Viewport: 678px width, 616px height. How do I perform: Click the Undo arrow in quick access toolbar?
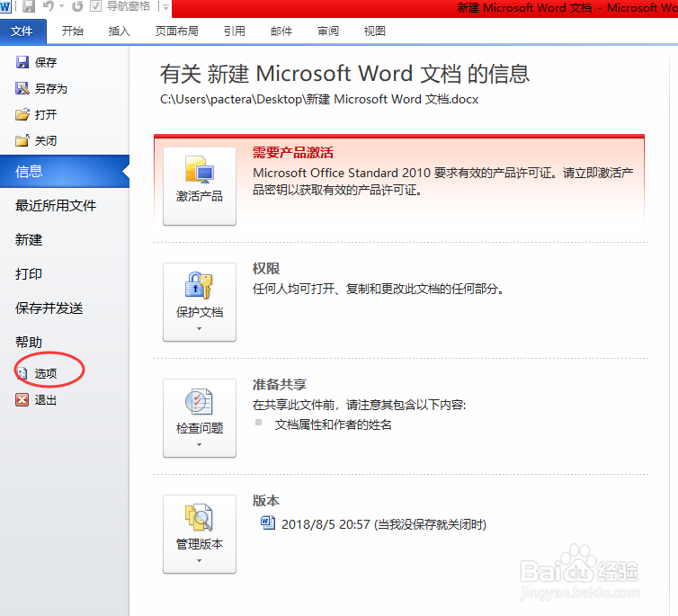click(x=49, y=6)
